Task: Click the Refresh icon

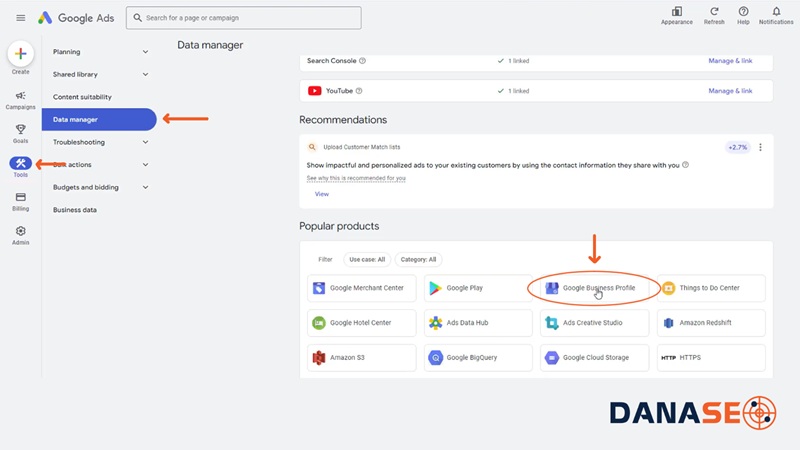Action: pos(714,16)
